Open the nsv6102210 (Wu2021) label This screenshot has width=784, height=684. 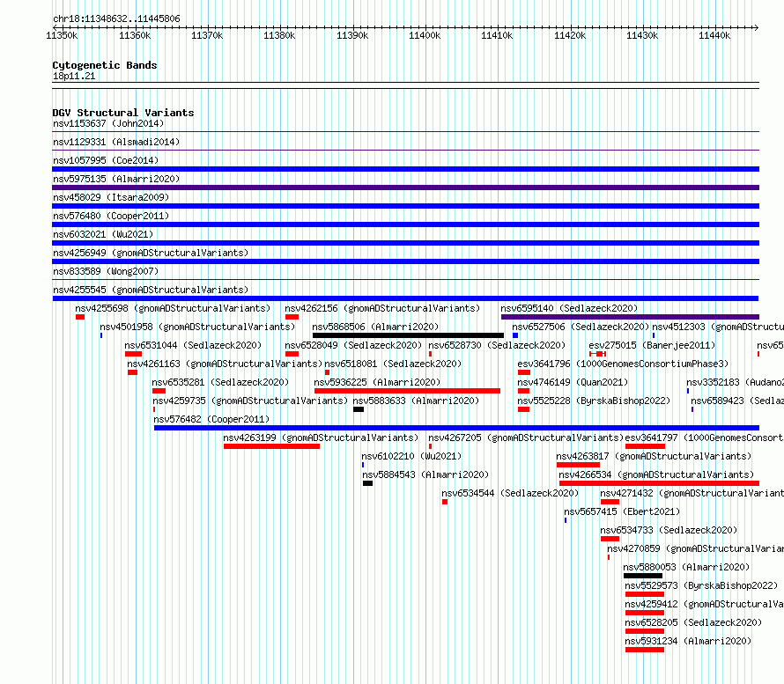point(411,456)
